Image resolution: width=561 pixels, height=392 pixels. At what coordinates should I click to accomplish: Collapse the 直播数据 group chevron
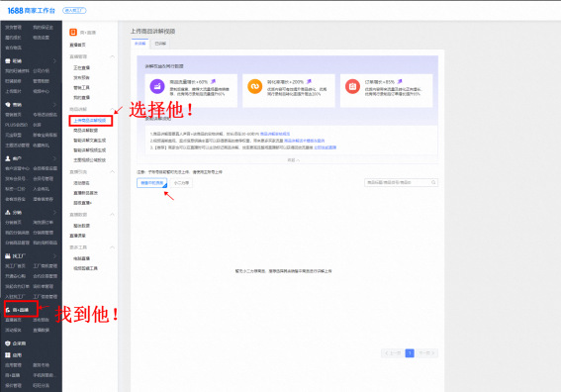[112, 215]
